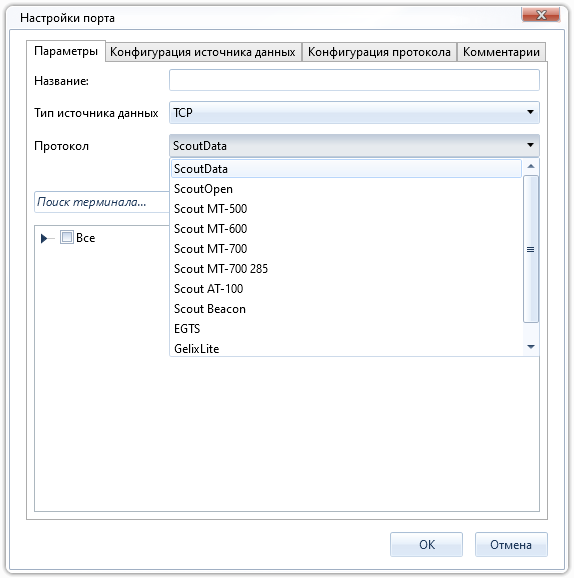Click the scroll down arrow in protocol list

click(x=530, y=347)
